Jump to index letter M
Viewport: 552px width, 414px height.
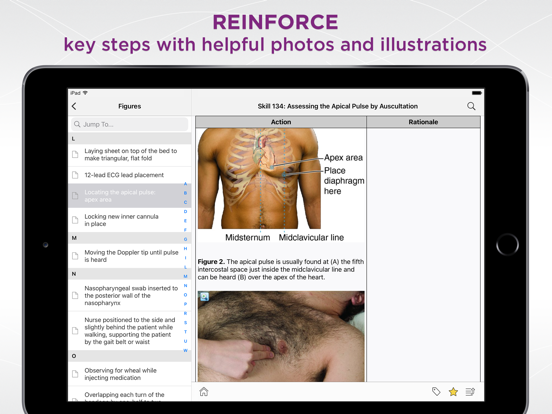point(186,276)
